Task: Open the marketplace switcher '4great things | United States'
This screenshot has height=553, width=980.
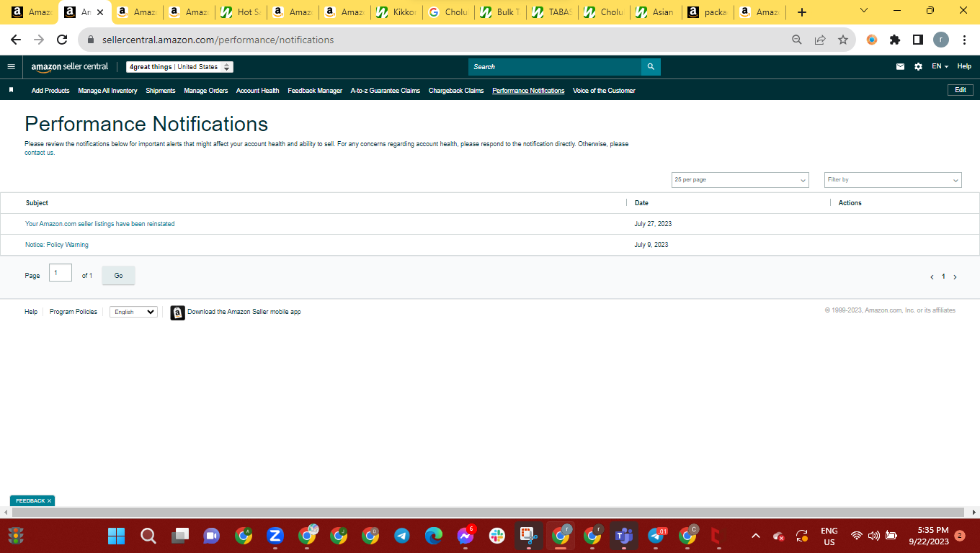Action: 180,67
